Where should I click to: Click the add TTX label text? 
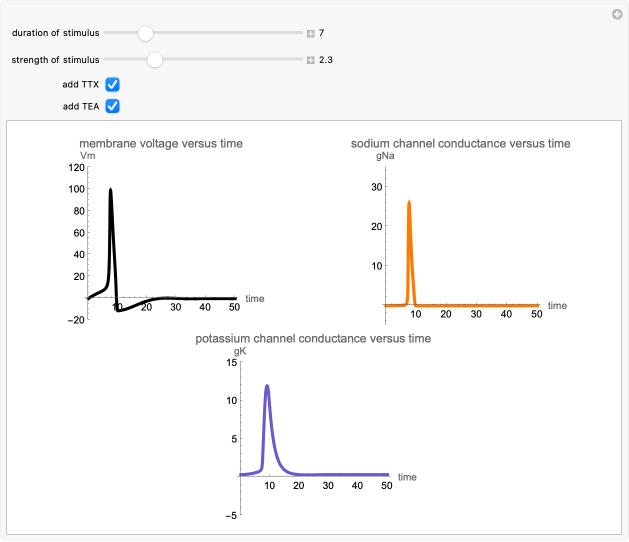click(x=81, y=84)
